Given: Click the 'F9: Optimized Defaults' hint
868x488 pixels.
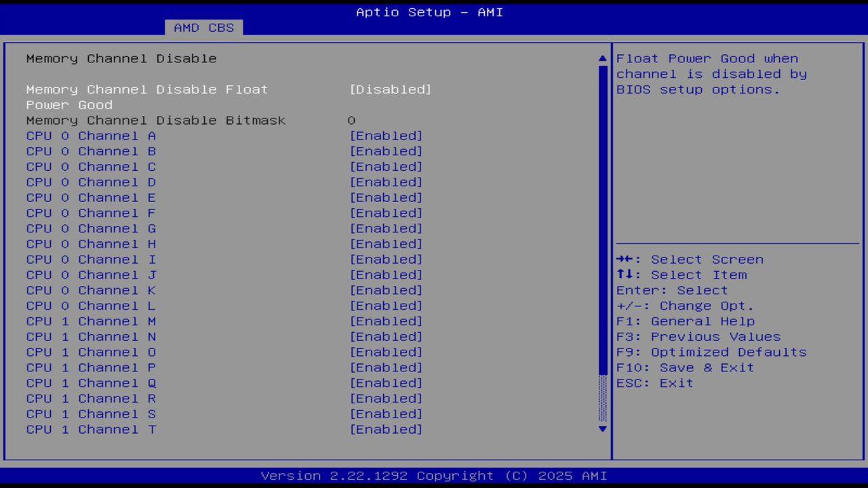Looking at the screenshot, I should 711,352.
